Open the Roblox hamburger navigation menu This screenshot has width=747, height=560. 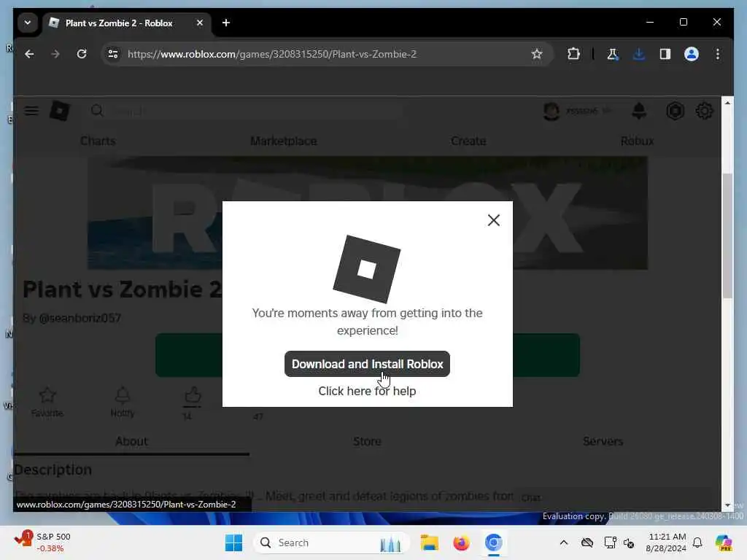click(31, 111)
